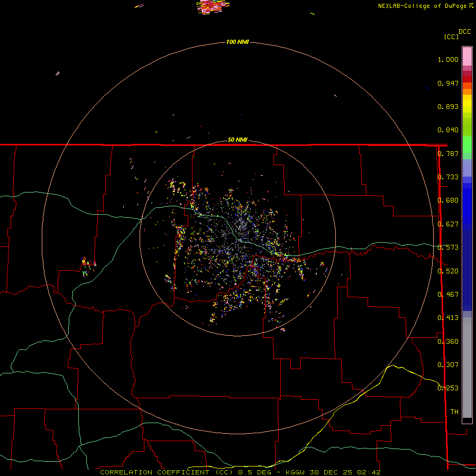
Task: Click the TH threshold label in legend
Action: pyautogui.click(x=454, y=412)
